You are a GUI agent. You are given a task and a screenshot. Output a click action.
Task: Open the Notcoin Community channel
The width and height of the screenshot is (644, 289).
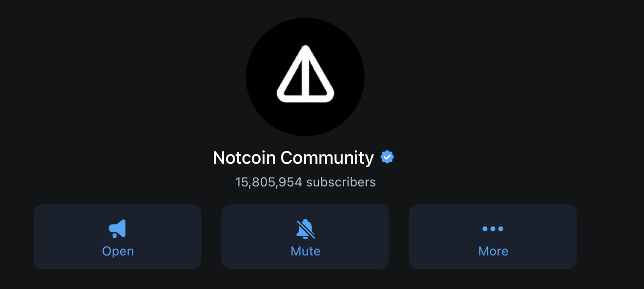click(x=118, y=237)
